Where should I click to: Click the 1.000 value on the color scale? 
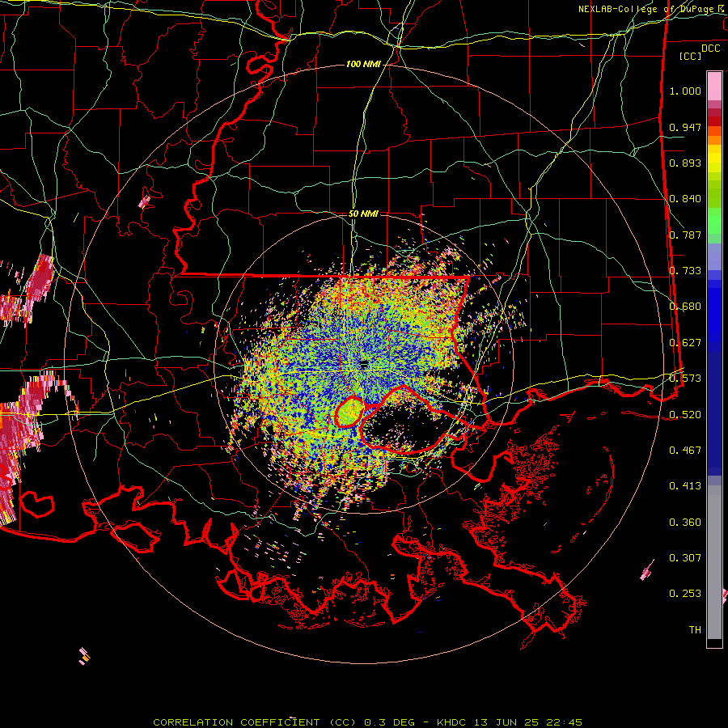(x=685, y=91)
